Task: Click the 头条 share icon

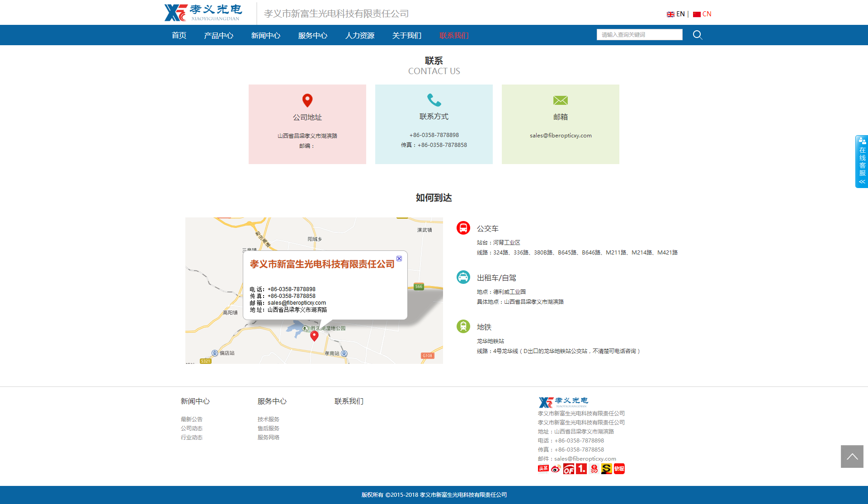Action: pos(543,468)
